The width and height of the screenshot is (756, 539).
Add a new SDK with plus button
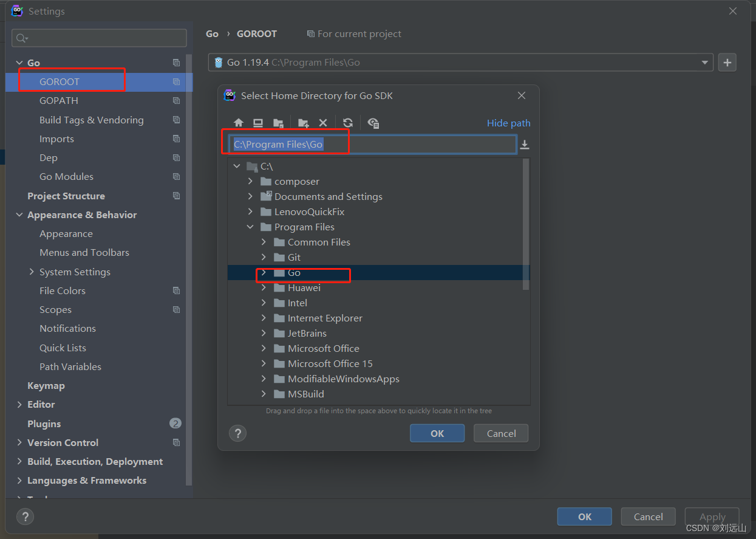pyautogui.click(x=727, y=62)
